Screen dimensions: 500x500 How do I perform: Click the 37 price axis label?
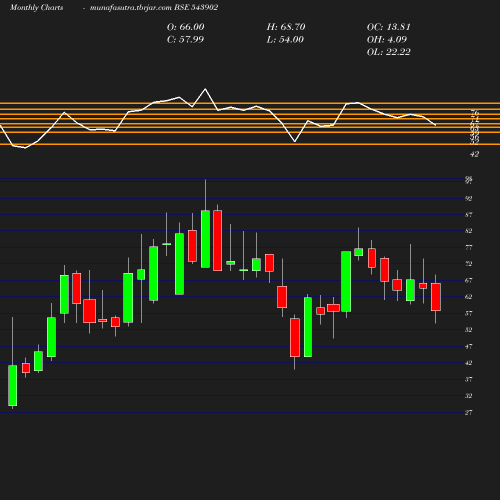point(469,379)
